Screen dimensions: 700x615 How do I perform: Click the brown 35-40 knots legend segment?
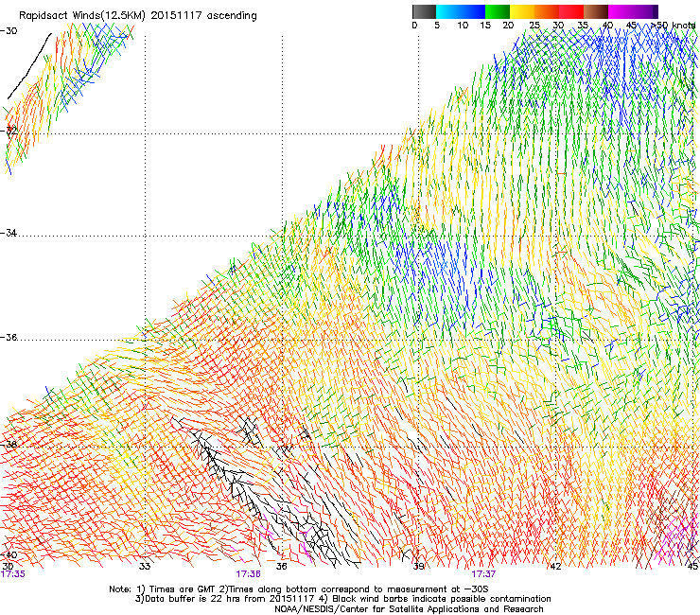[x=596, y=11]
